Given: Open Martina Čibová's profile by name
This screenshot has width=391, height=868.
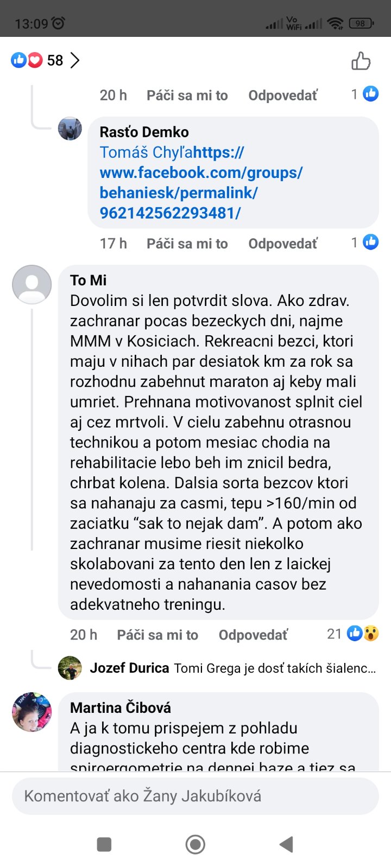Looking at the screenshot, I should tap(121, 707).
